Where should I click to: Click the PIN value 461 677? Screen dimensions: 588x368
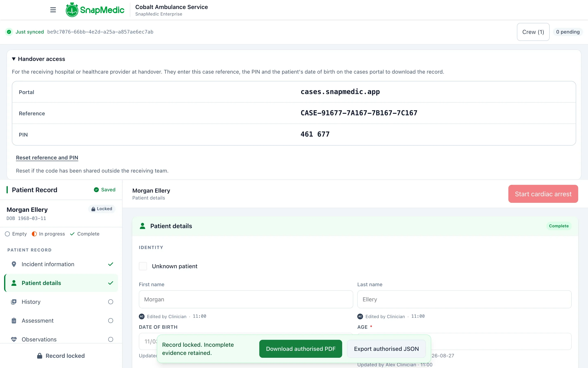[x=315, y=134]
